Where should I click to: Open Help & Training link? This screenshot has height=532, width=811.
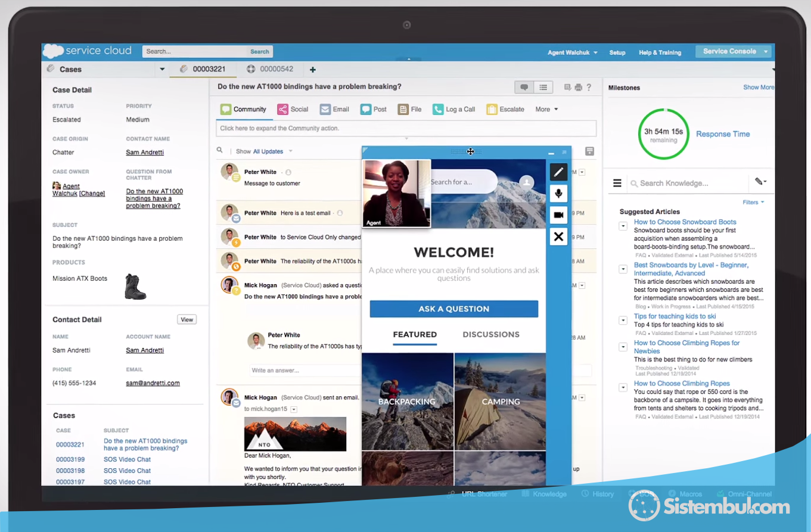click(x=660, y=52)
